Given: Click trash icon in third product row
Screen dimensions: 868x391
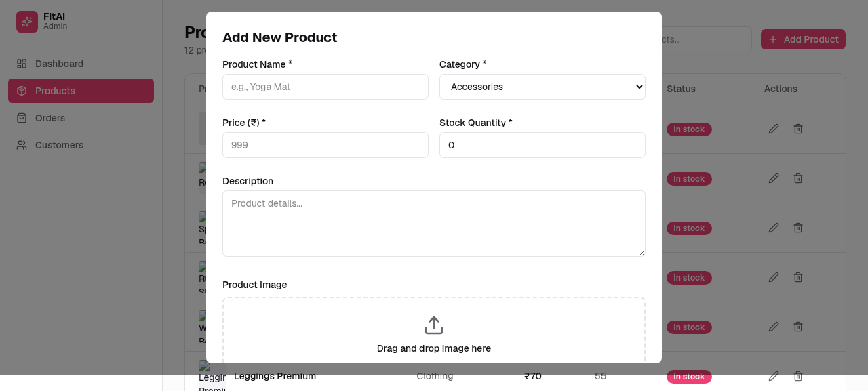Looking at the screenshot, I should click(x=798, y=228).
